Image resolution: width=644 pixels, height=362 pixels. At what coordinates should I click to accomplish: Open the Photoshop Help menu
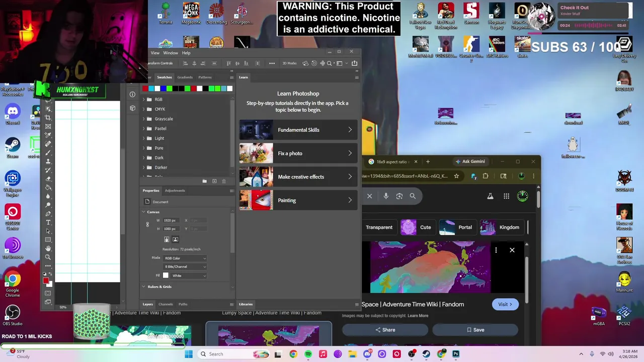pyautogui.click(x=186, y=53)
